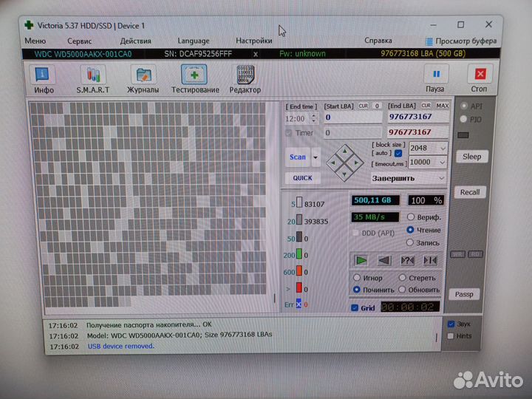
Task: Open the Редактор sector editor
Action: 245,80
